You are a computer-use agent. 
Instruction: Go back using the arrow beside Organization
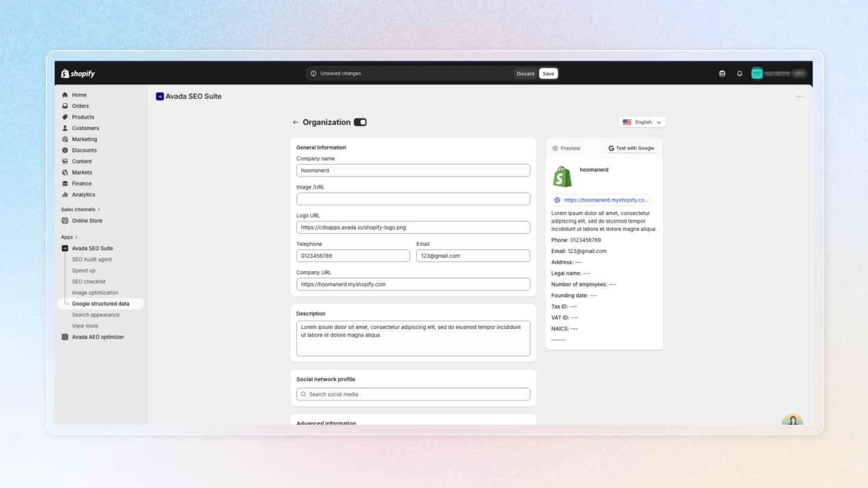295,122
